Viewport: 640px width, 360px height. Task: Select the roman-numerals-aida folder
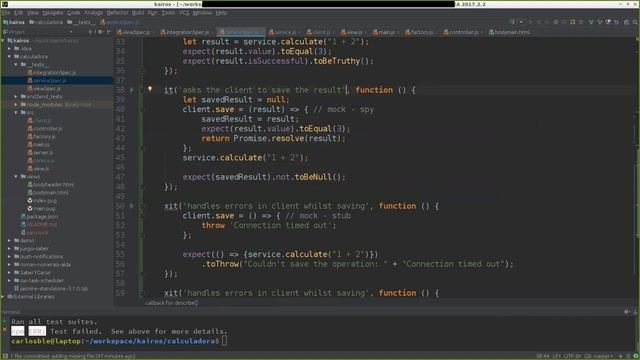click(45, 264)
